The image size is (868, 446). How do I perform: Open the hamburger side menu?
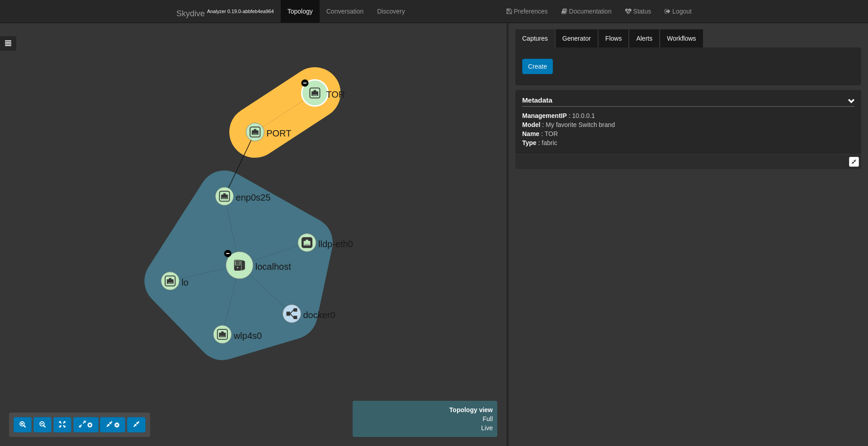coord(8,43)
